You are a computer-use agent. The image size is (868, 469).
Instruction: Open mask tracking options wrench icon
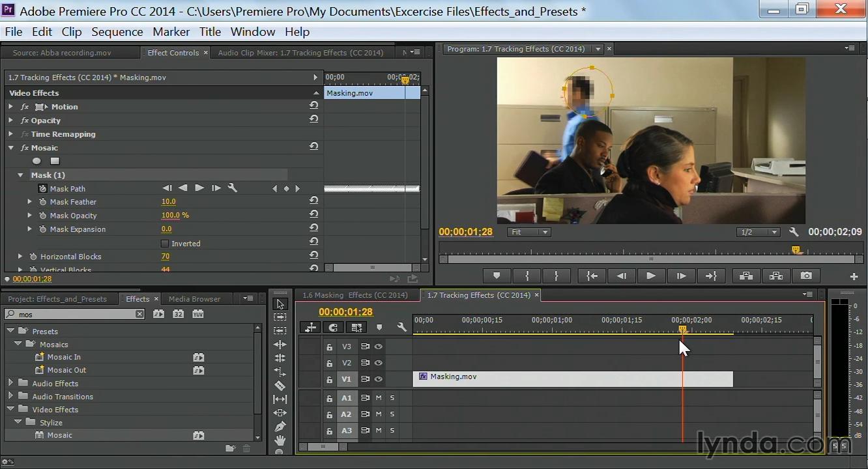[x=232, y=188]
